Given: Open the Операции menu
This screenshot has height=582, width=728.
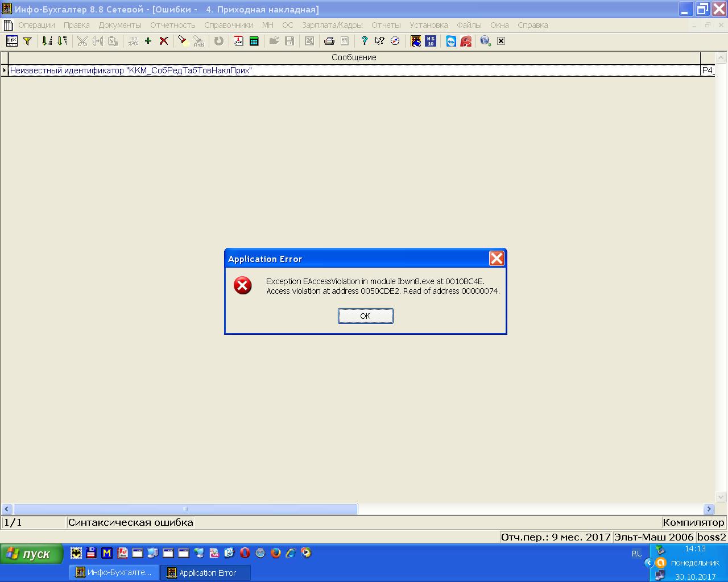Looking at the screenshot, I should tap(36, 25).
